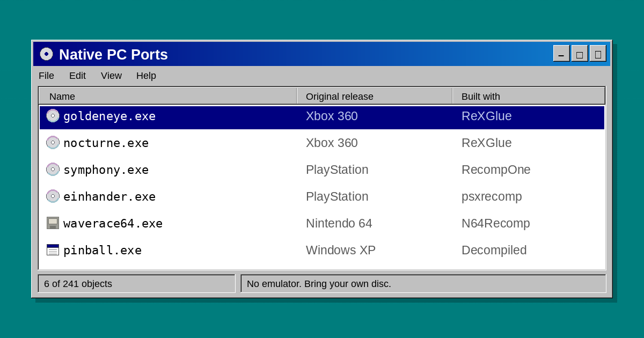
Task: Click the disc icon in the title bar
Action: (x=47, y=54)
